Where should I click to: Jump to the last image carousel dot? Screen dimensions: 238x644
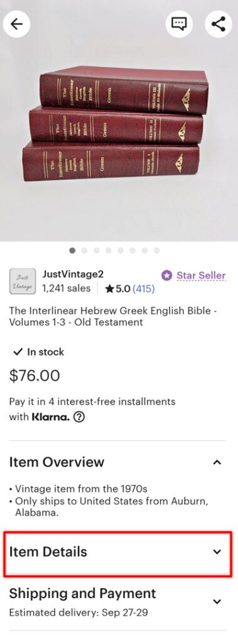tap(157, 250)
